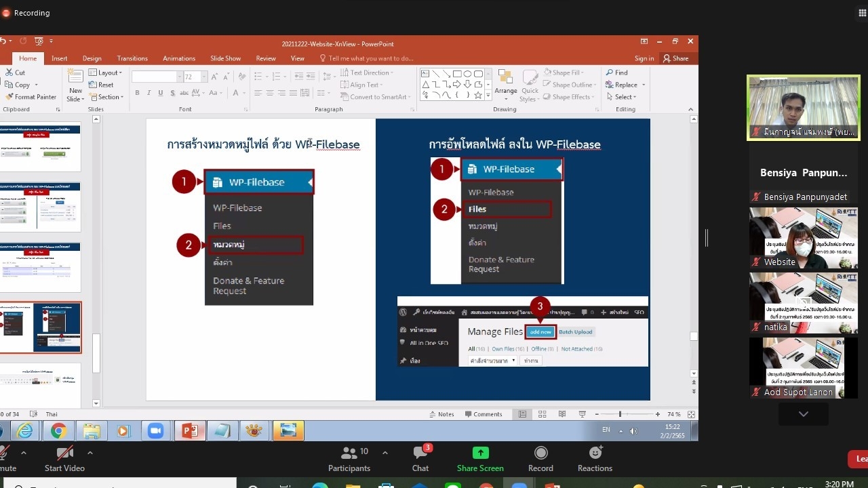
Task: Open the shapes gallery in Drawing group
Action: [x=487, y=96]
